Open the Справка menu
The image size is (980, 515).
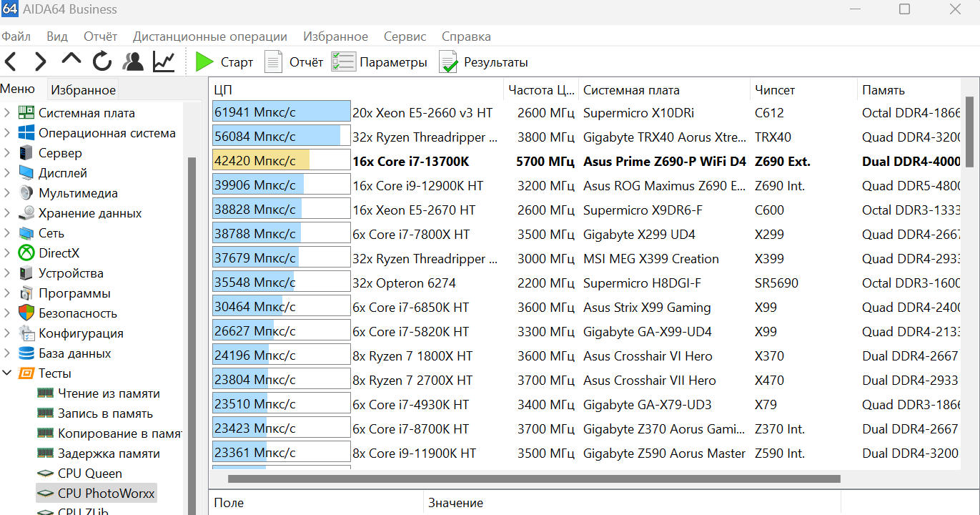tap(466, 36)
